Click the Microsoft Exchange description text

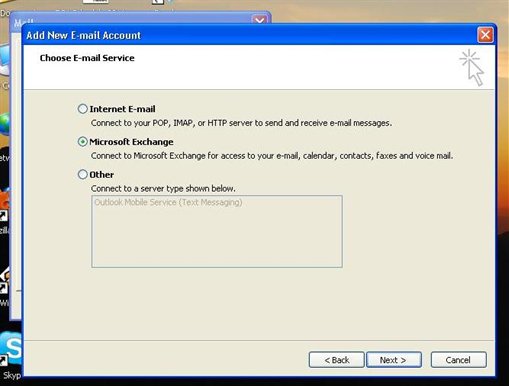click(x=272, y=156)
